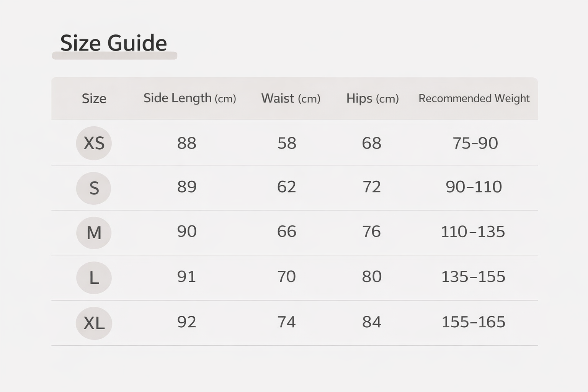The height and width of the screenshot is (392, 588).
Task: Click waist value 66 in M row
Action: (286, 232)
